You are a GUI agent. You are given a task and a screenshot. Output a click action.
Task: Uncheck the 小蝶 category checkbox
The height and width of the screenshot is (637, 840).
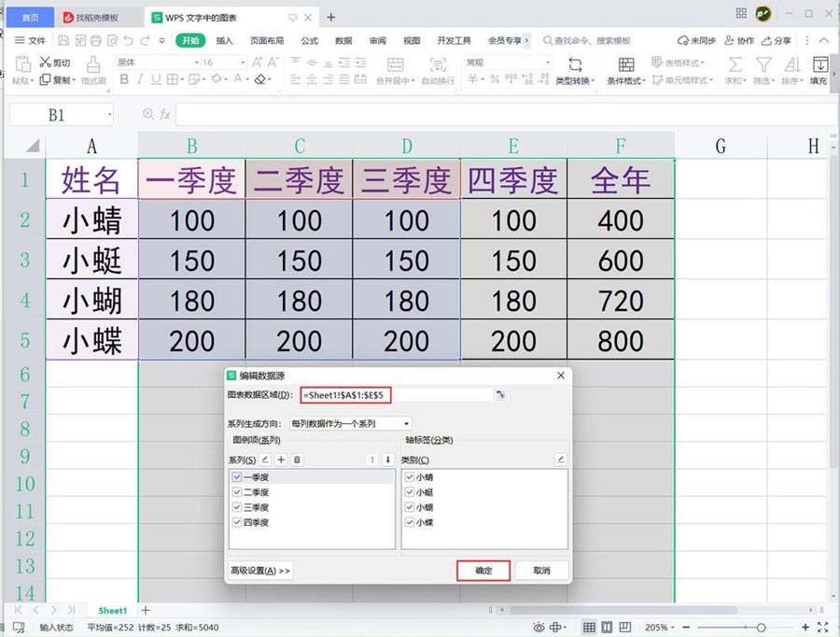(410, 521)
